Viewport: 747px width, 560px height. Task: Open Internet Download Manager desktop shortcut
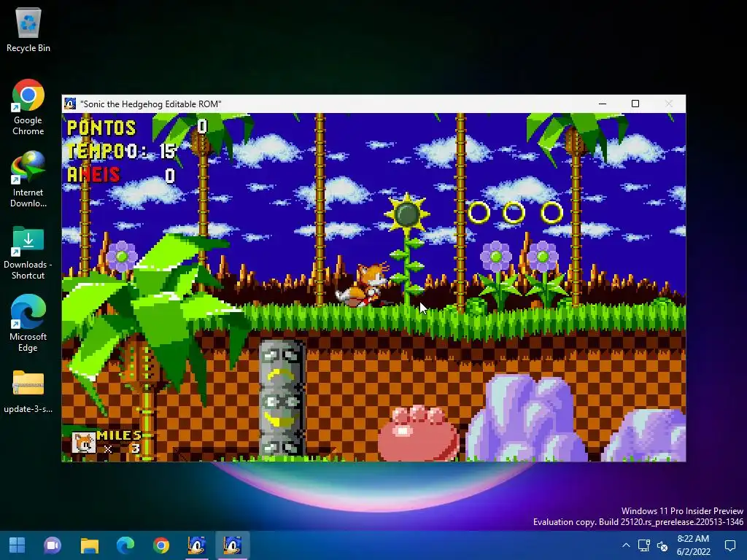click(28, 179)
